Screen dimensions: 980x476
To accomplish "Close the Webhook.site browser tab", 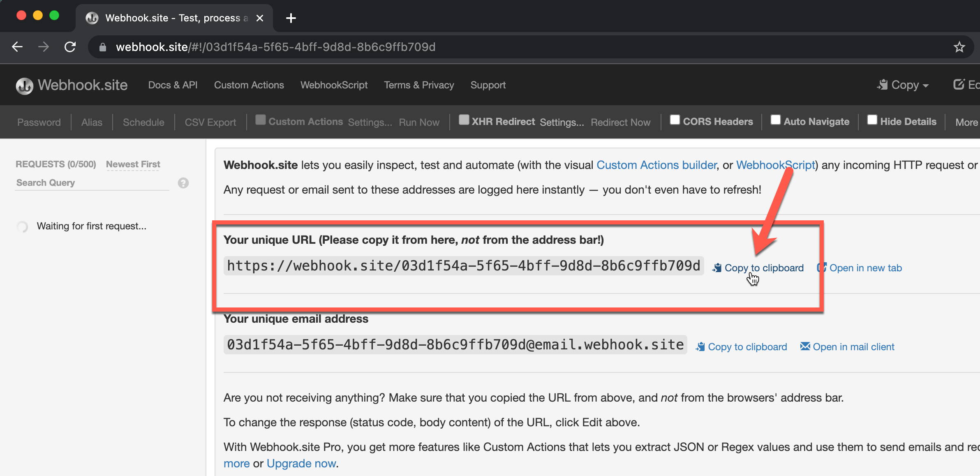I will 260,18.
